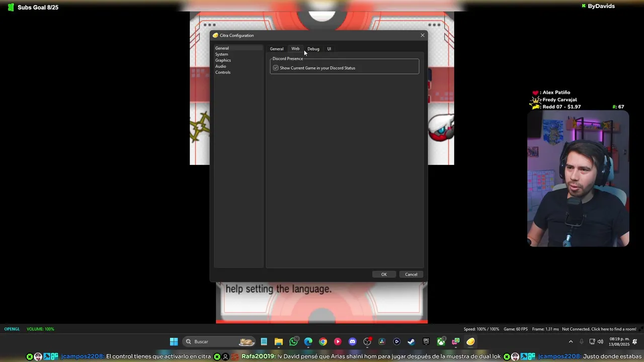The height and width of the screenshot is (362, 644).
Task: Click the Frame: 1.31 ms status text
Action: coord(545,329)
